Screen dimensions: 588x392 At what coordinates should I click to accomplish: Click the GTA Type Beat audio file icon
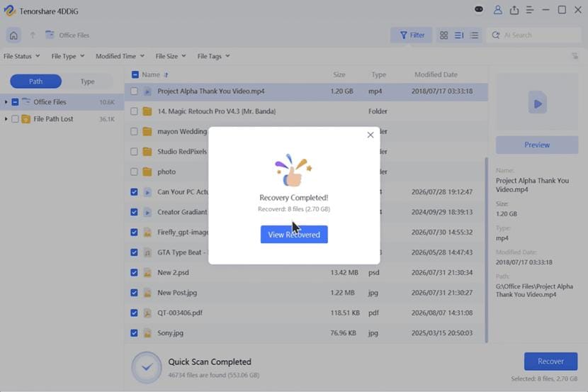(x=147, y=252)
